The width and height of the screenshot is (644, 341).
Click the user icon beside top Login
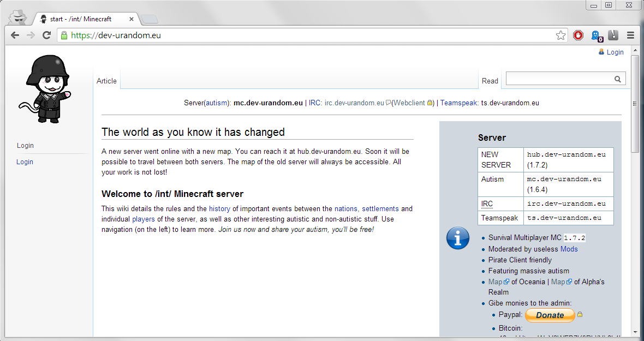click(x=601, y=52)
